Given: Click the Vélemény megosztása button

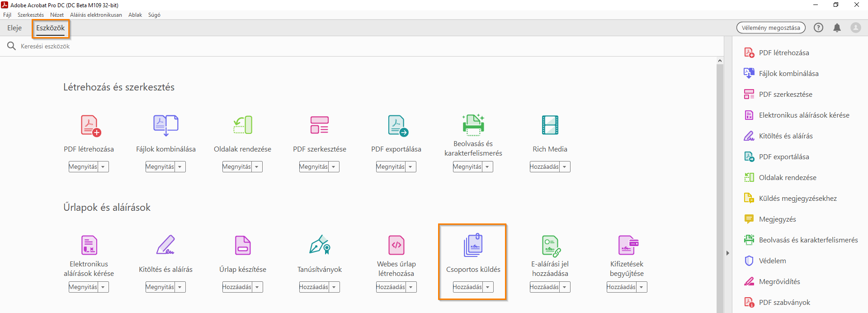Looking at the screenshot, I should 771,28.
